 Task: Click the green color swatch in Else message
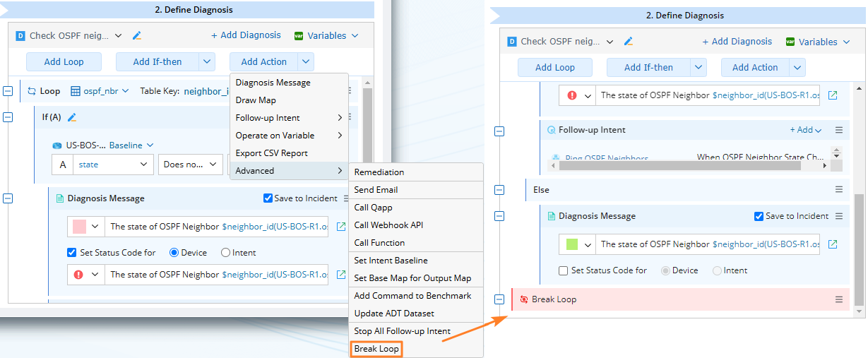pos(572,244)
